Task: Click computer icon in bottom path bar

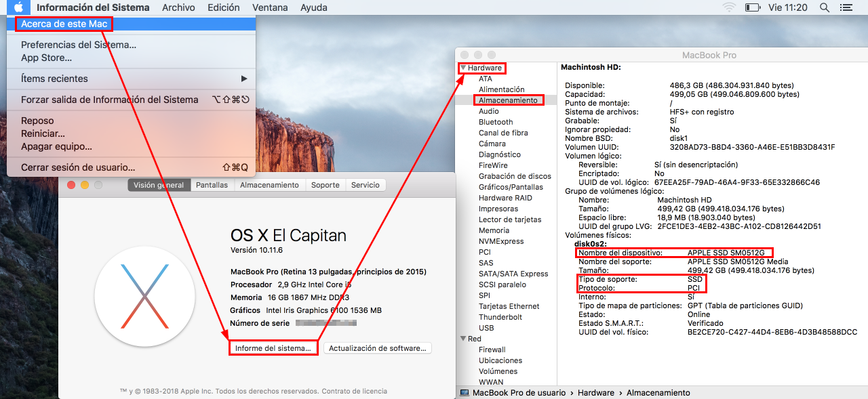Action: (x=465, y=393)
